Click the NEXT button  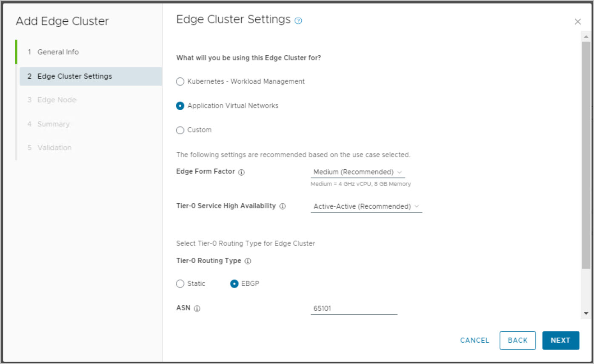click(x=560, y=340)
